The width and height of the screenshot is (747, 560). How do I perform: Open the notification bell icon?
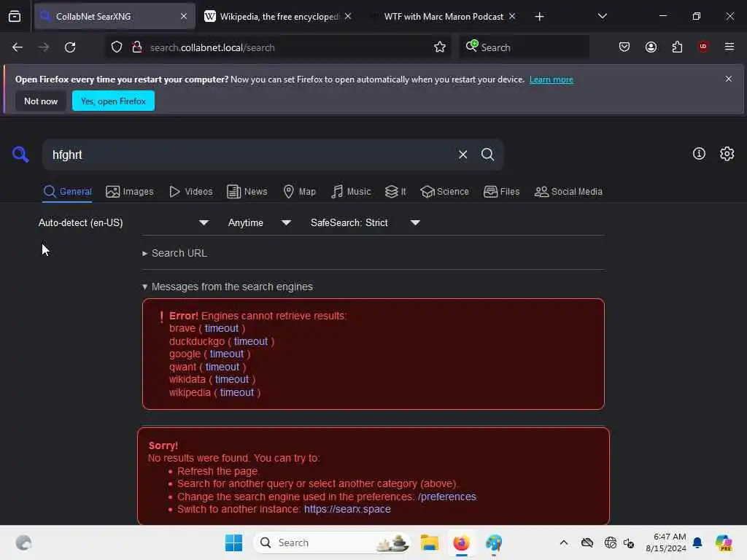point(697,542)
